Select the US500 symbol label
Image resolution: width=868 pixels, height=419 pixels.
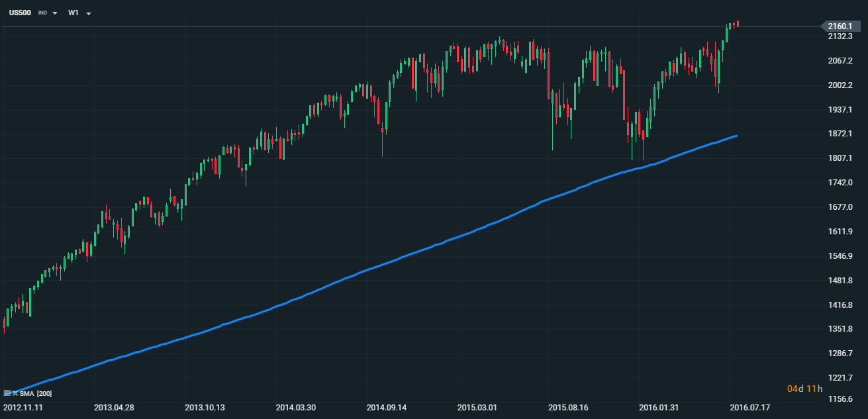click(x=20, y=13)
